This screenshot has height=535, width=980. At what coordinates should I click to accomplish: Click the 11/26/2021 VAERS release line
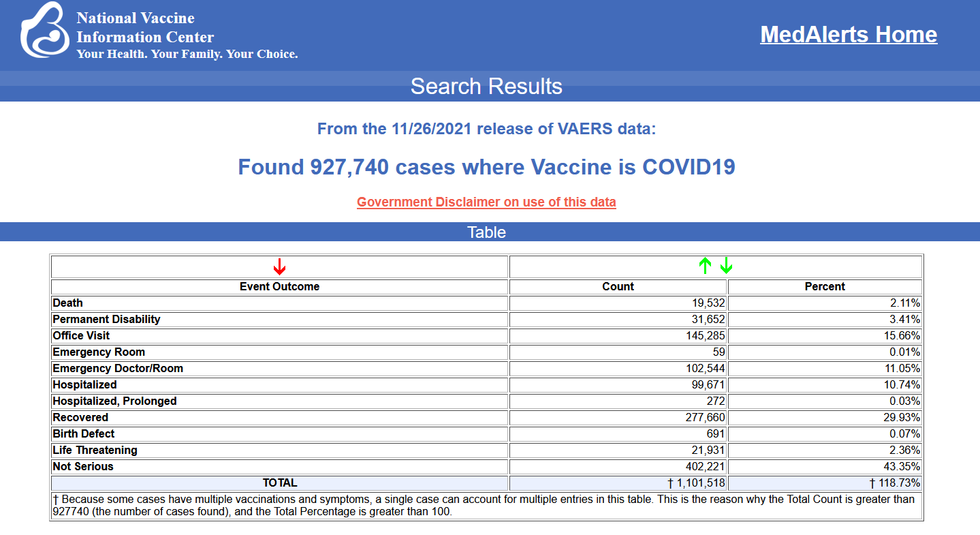(486, 128)
